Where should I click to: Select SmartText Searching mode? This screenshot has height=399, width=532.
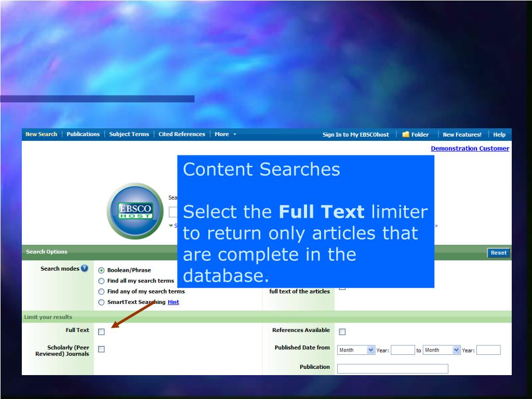101,302
